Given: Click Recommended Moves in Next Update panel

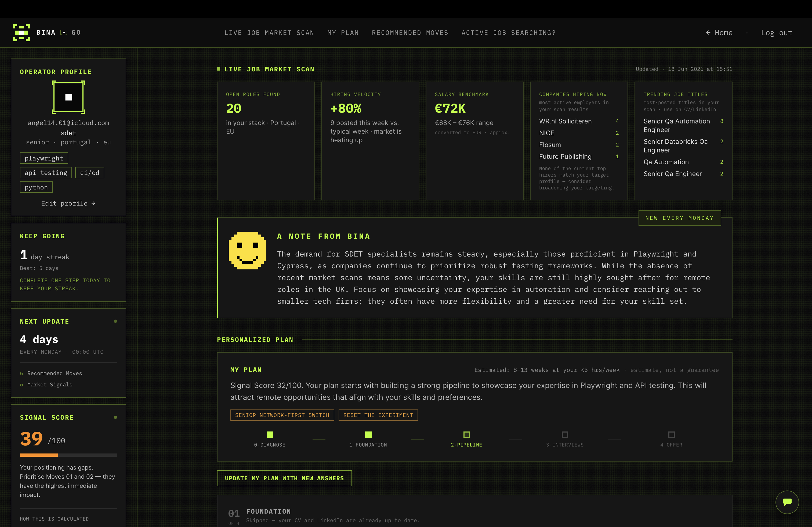Looking at the screenshot, I should (x=55, y=373).
